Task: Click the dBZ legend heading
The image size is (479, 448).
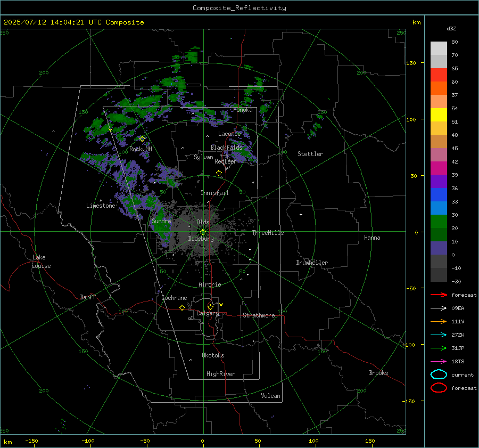Action: point(451,28)
